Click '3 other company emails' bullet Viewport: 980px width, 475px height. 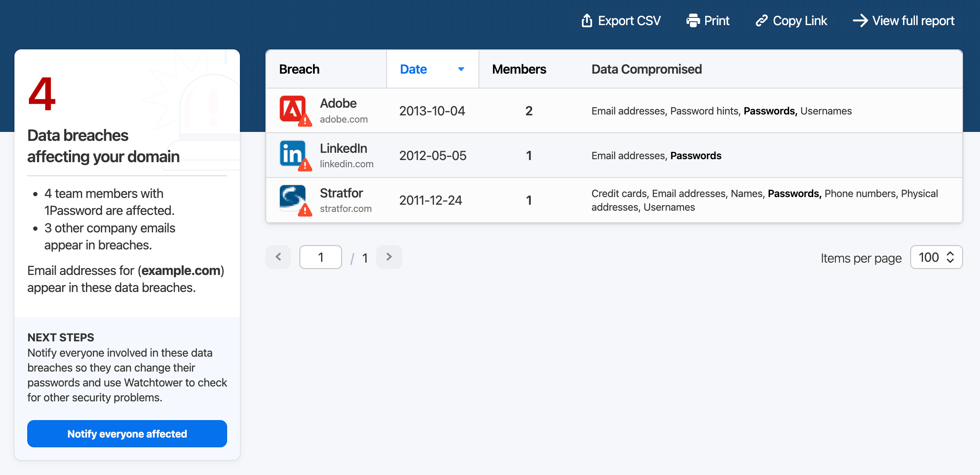point(110,236)
